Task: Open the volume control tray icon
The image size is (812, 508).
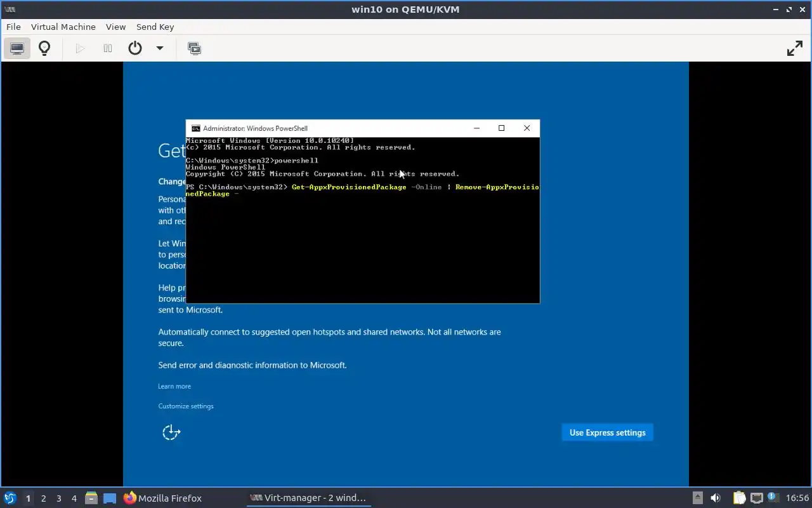Action: pos(716,498)
